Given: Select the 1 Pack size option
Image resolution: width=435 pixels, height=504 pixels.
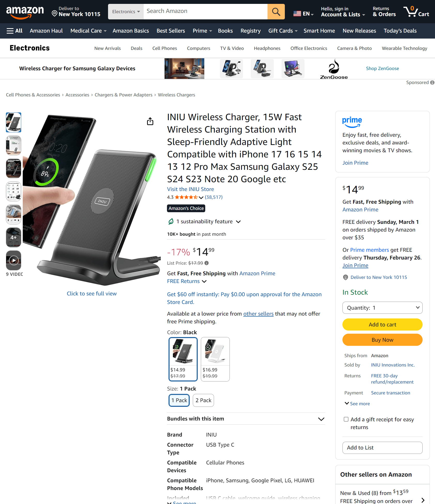Looking at the screenshot, I should (x=179, y=400).
